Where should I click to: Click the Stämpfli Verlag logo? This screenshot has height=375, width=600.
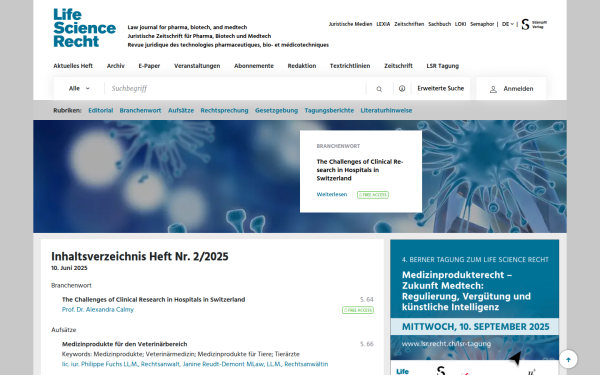tap(534, 24)
